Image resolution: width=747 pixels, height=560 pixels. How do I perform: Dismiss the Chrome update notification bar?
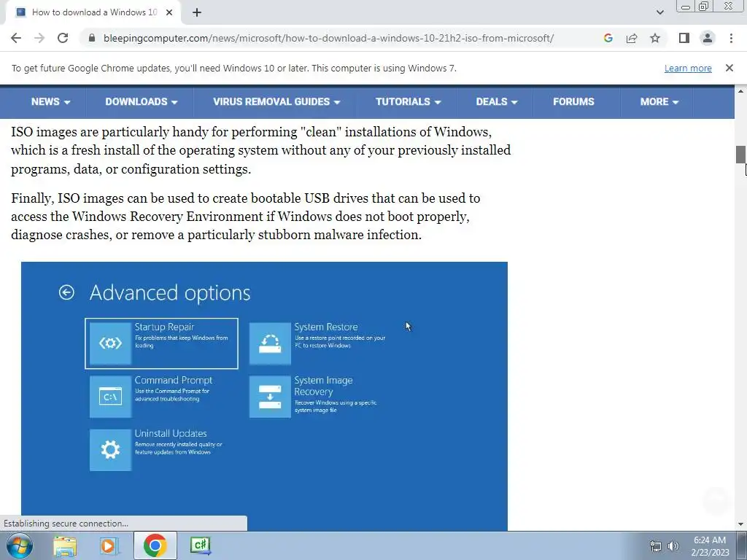pyautogui.click(x=729, y=68)
